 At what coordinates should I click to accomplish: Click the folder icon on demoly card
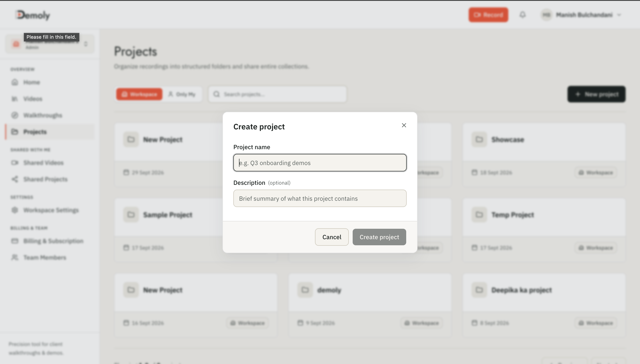[305, 290]
